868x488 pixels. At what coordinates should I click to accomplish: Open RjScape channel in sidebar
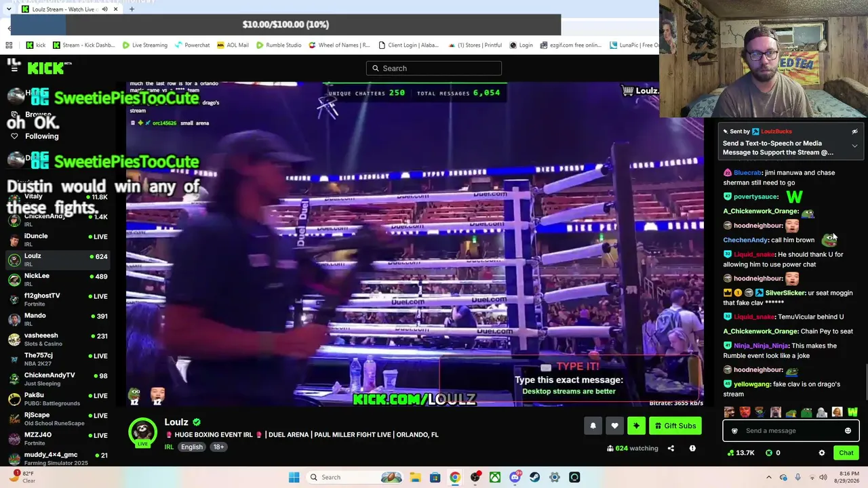(58, 418)
